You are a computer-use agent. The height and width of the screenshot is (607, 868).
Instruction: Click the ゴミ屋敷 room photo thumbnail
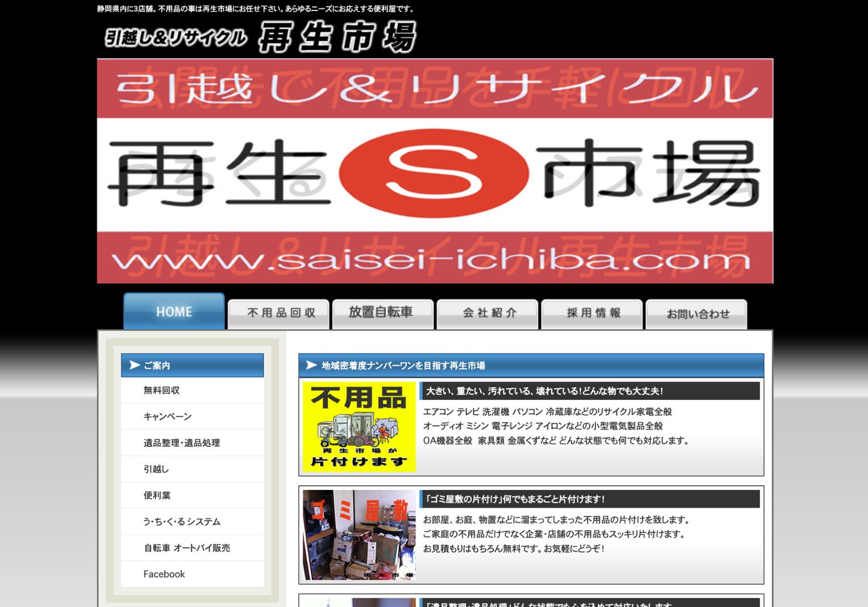(359, 535)
